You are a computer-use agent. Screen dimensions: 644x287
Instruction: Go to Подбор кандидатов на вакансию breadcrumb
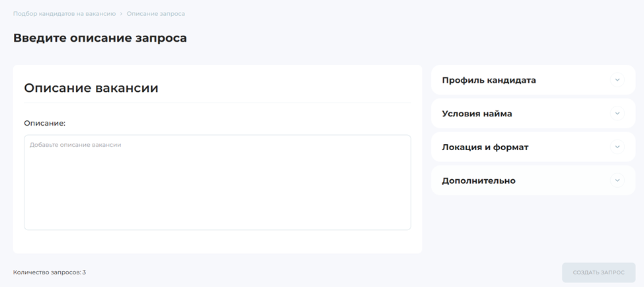(64, 14)
